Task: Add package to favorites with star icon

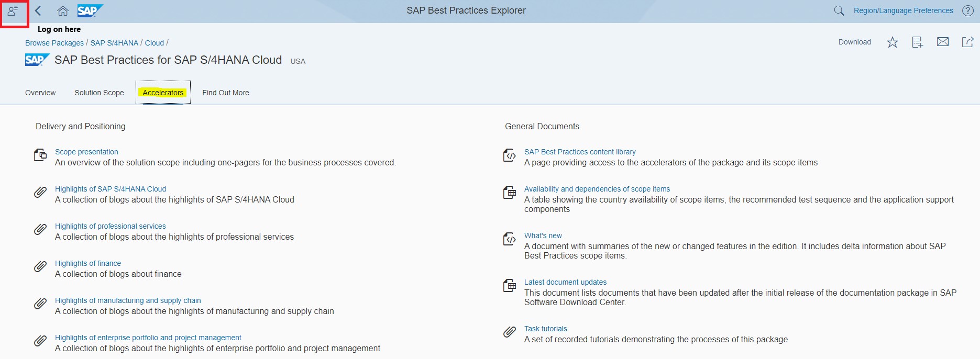Action: point(893,42)
